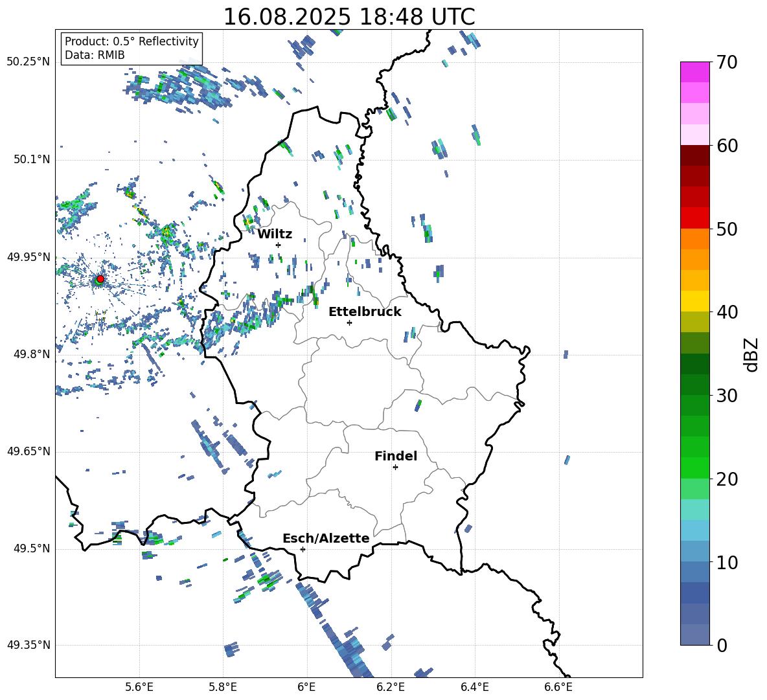Click the Data: RMIB text
Viewport: 767px width, 700px height.
point(95,55)
